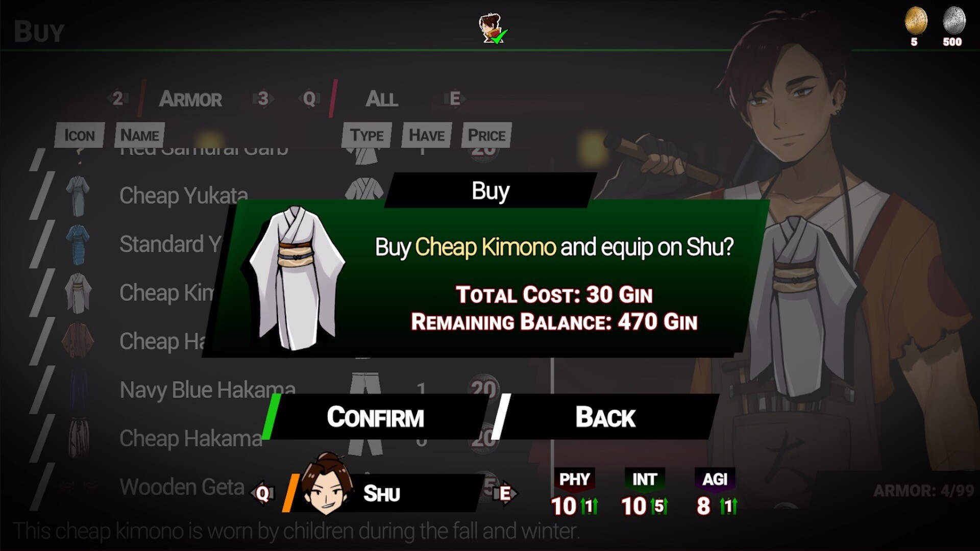Screen dimensions: 980x551
Task: Click the Cheap Yukata item icon
Action: click(x=78, y=196)
